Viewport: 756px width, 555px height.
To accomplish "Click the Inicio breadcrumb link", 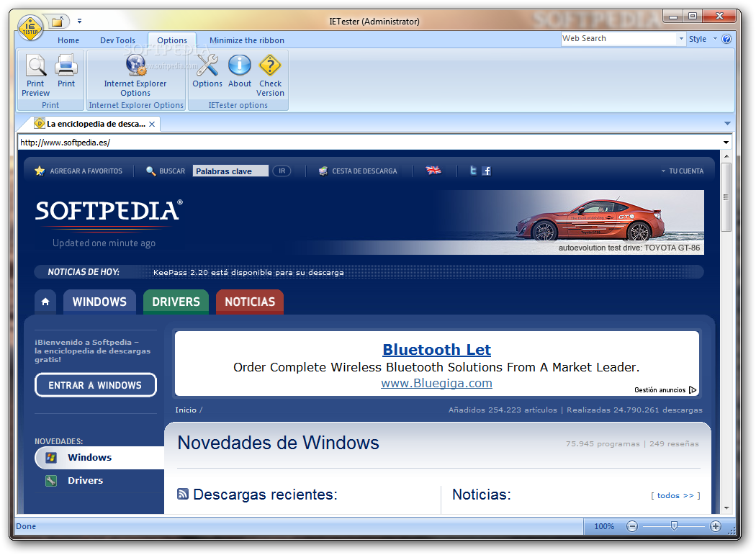I will click(186, 410).
